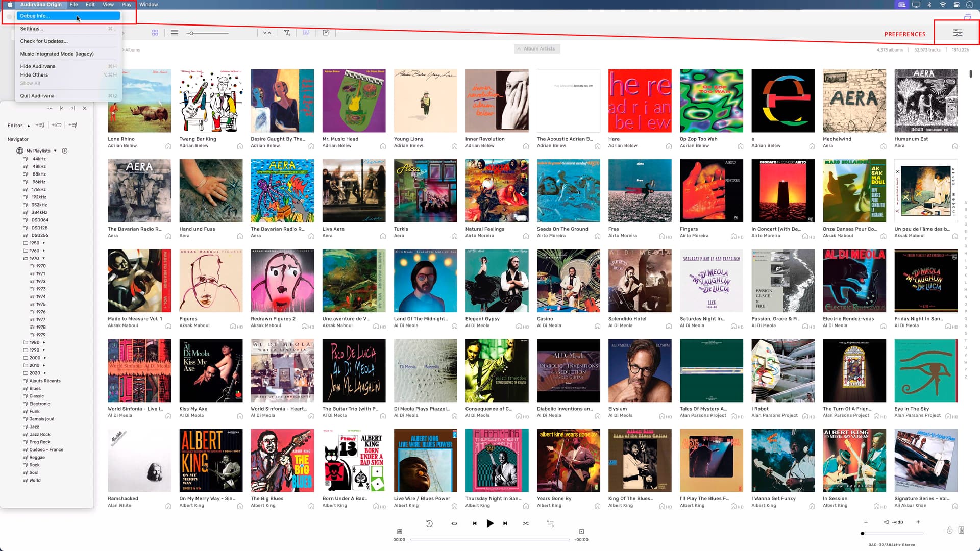The height and width of the screenshot is (551, 980).
Task: Click the playlist notes icon in toolbar
Action: [x=306, y=33]
